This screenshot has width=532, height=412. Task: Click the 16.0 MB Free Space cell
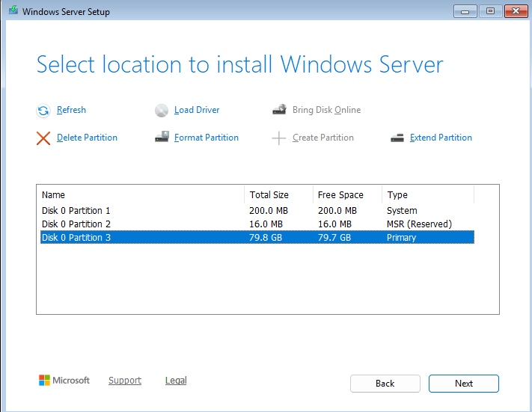[334, 224]
